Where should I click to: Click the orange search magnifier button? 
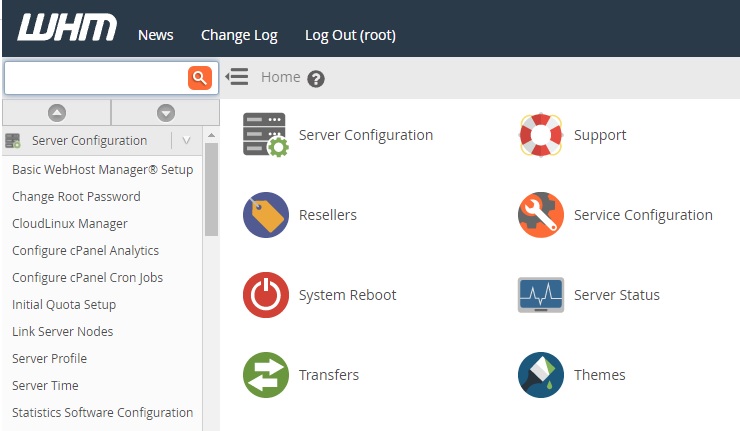click(x=200, y=78)
